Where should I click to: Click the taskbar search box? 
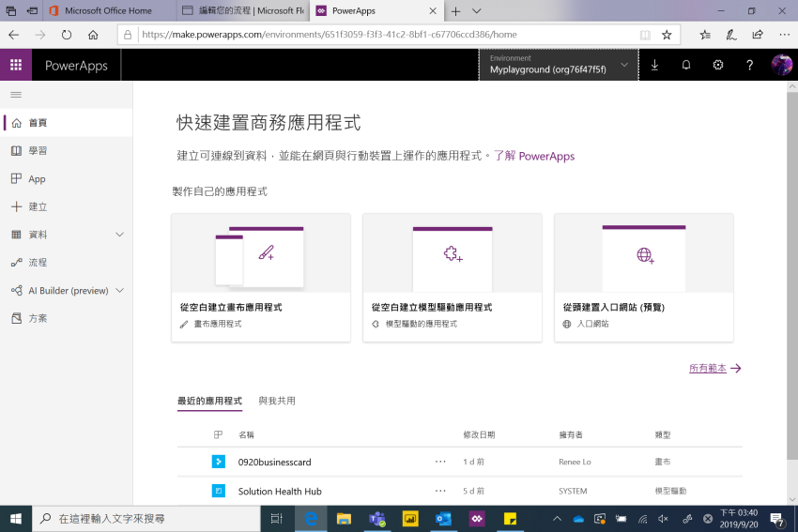[146, 519]
